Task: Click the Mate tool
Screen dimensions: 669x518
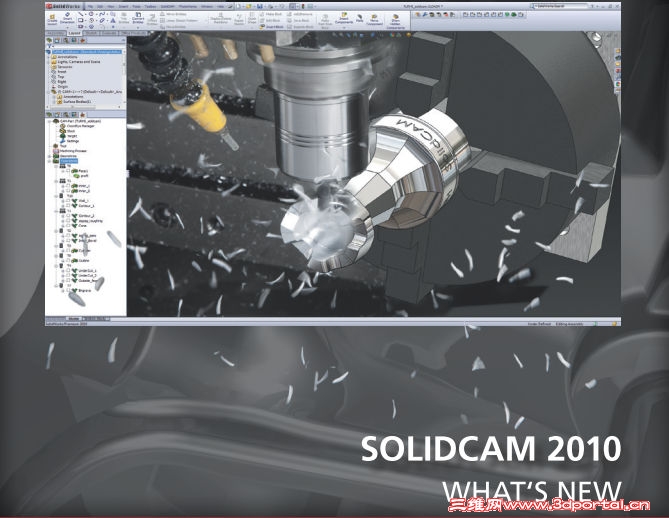Action: (x=360, y=18)
